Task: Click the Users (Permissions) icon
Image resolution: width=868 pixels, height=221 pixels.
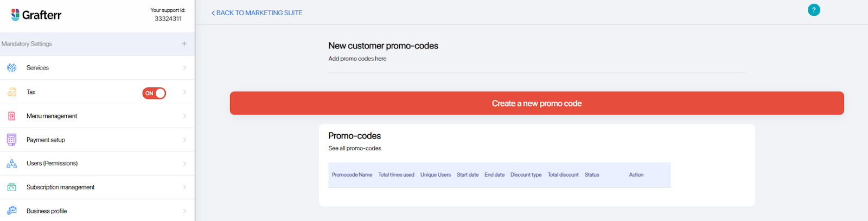Action: click(x=11, y=163)
